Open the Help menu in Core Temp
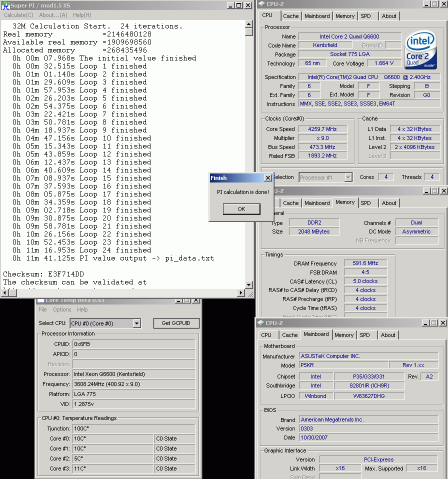This screenshot has width=448, height=479. tap(82, 309)
